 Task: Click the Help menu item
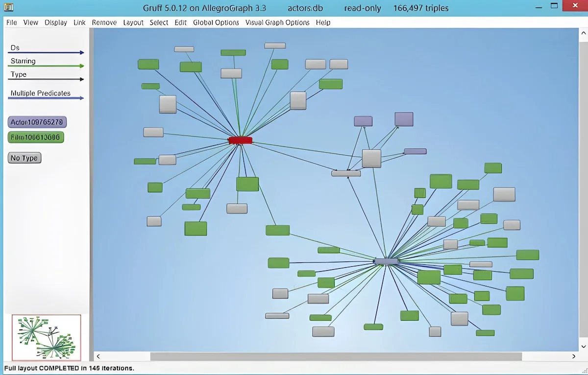(323, 23)
